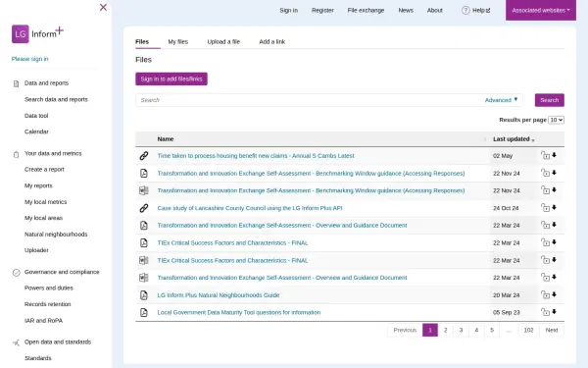Open the Lancashire County Council case study link

[250, 208]
